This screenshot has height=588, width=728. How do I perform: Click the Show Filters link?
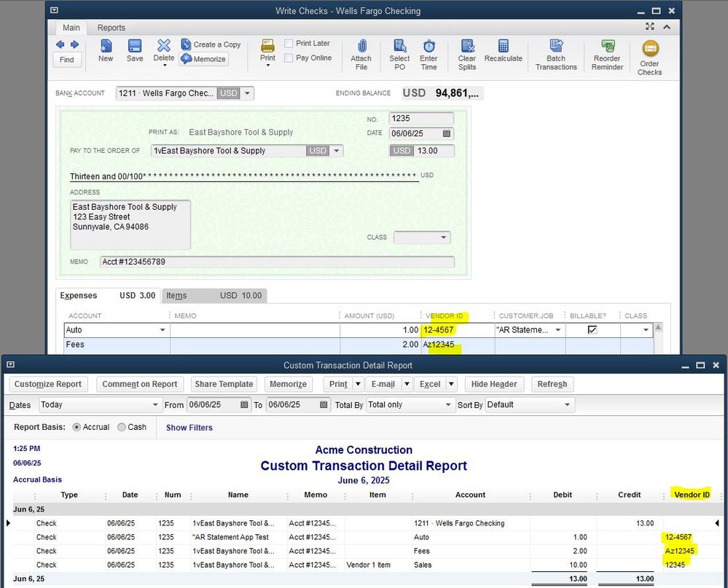[x=189, y=428]
